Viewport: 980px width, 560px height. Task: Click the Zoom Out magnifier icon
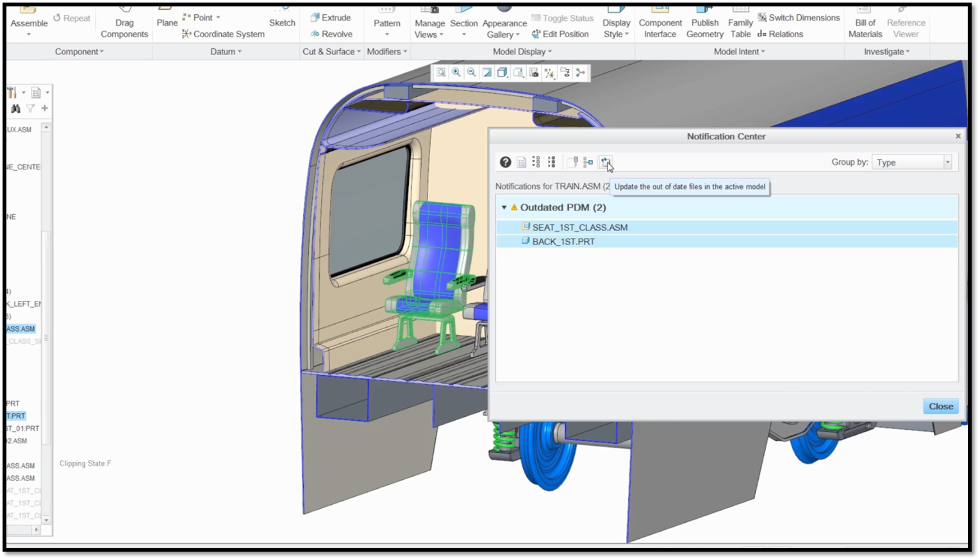click(472, 72)
